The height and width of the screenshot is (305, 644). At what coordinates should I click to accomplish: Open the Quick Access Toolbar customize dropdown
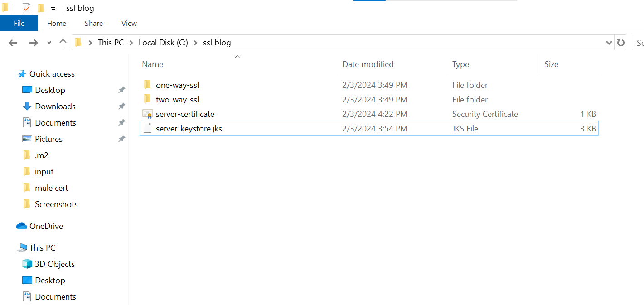pyautogui.click(x=53, y=9)
